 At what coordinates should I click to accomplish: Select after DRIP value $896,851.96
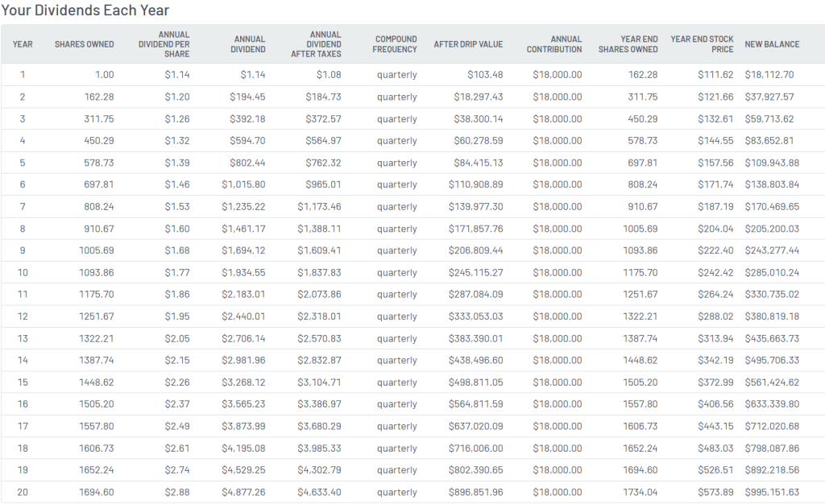[475, 493]
